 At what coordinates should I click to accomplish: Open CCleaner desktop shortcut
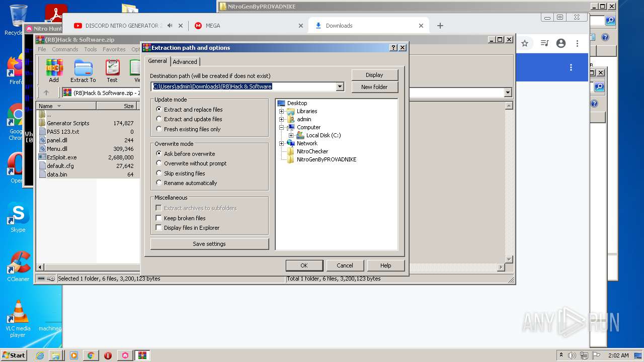coord(18,266)
